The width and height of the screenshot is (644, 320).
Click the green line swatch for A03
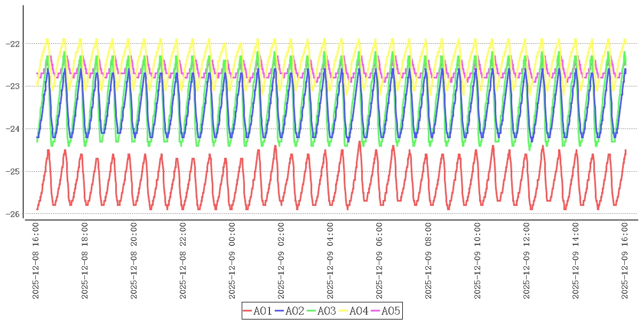point(312,311)
